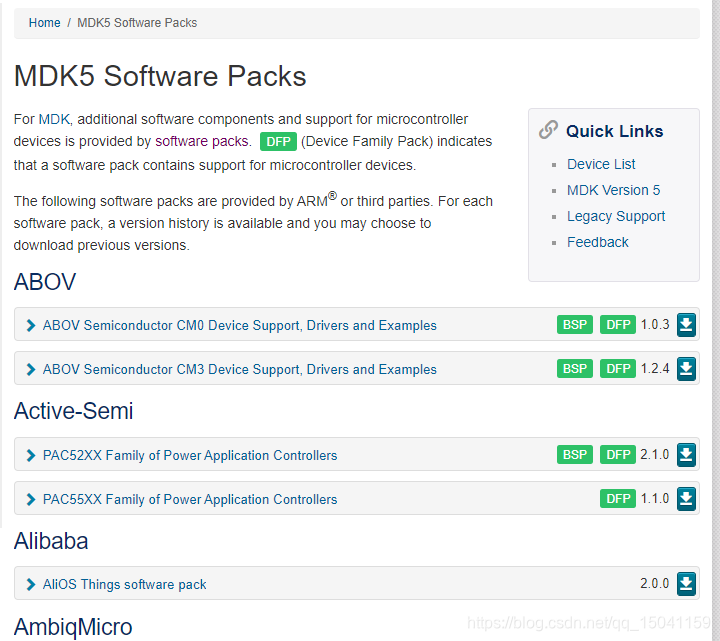Open the software packs link

pyautogui.click(x=202, y=141)
